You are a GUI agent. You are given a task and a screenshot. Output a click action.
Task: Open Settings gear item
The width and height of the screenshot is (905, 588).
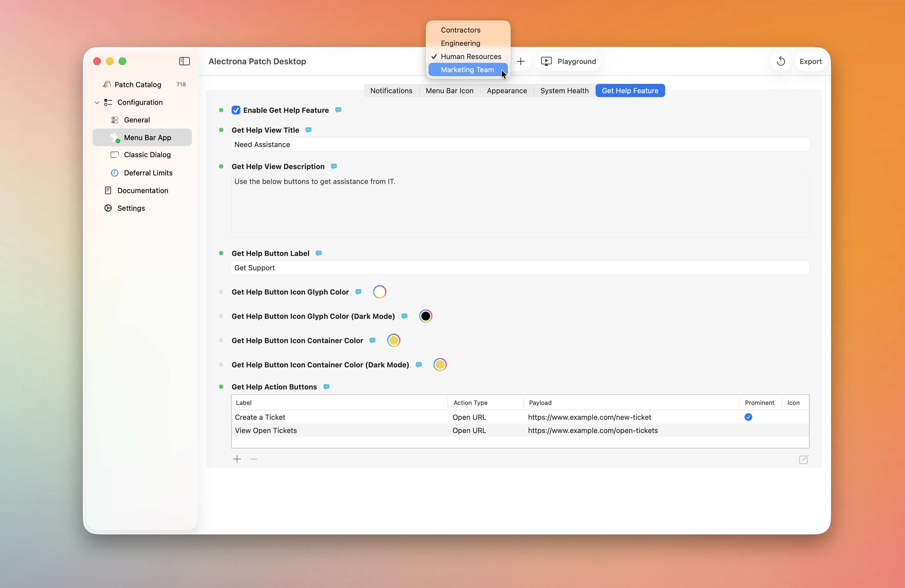[x=142, y=208]
